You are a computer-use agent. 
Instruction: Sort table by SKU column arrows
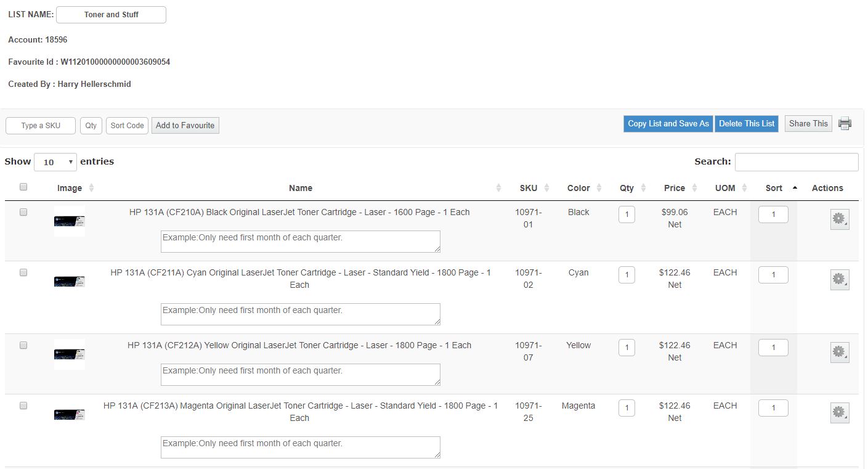pos(546,188)
